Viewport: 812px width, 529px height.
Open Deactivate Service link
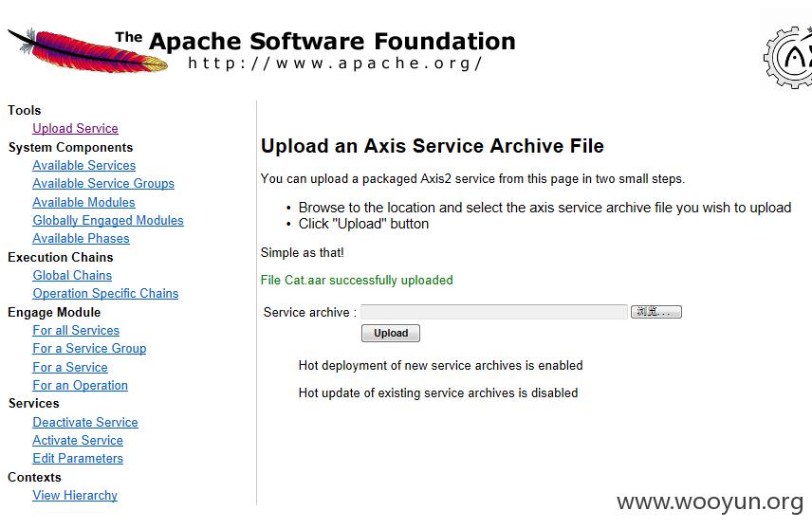coord(85,422)
